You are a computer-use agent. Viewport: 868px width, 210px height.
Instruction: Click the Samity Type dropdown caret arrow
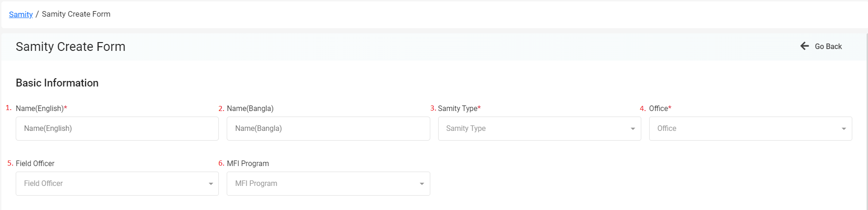632,129
